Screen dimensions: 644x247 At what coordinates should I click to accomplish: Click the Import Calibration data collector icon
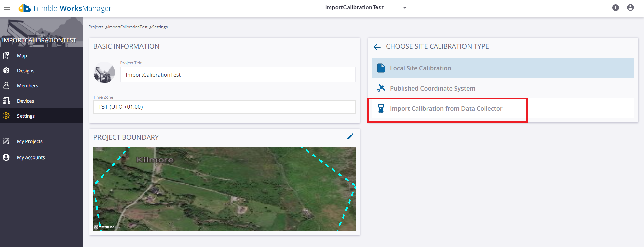click(381, 108)
